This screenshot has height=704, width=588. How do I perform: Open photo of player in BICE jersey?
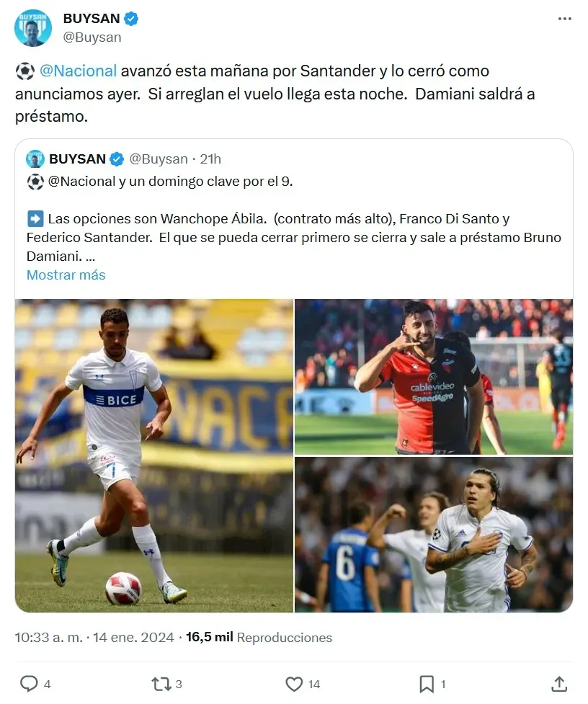[x=154, y=455]
